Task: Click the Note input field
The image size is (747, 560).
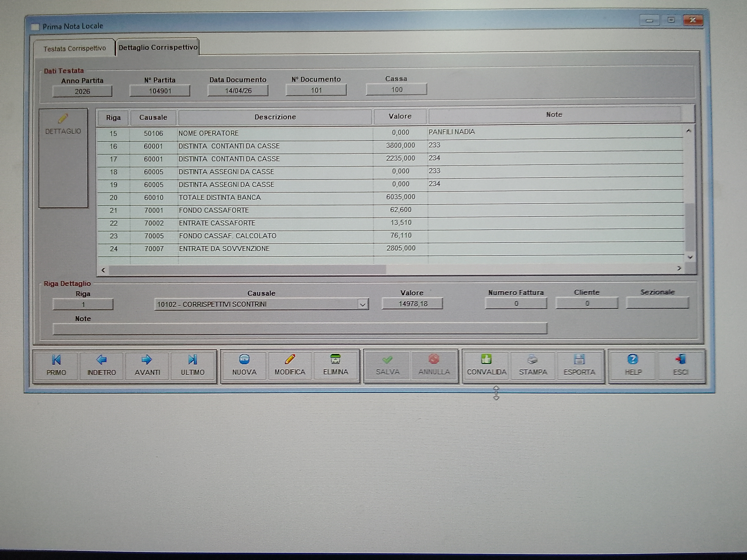Action: [x=300, y=329]
